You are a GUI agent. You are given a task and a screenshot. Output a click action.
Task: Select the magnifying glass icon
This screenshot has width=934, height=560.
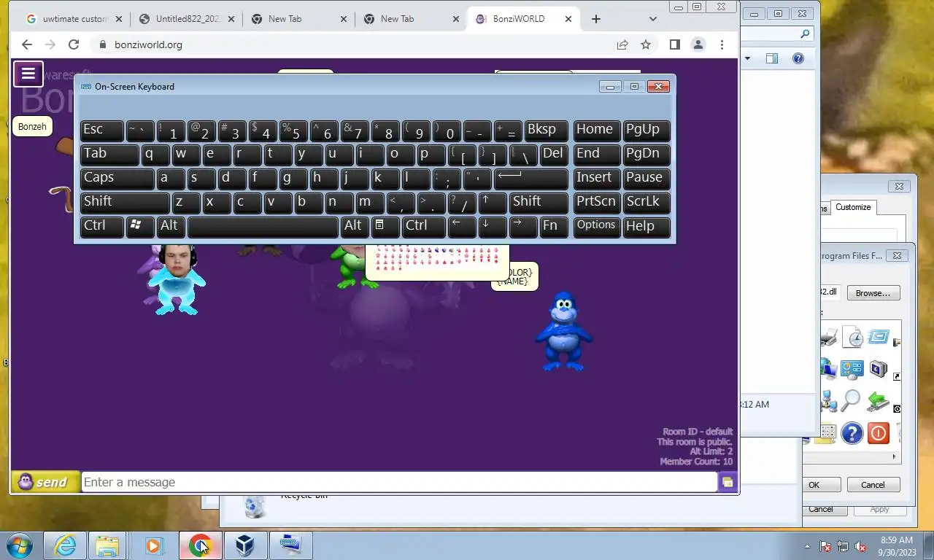(852, 401)
